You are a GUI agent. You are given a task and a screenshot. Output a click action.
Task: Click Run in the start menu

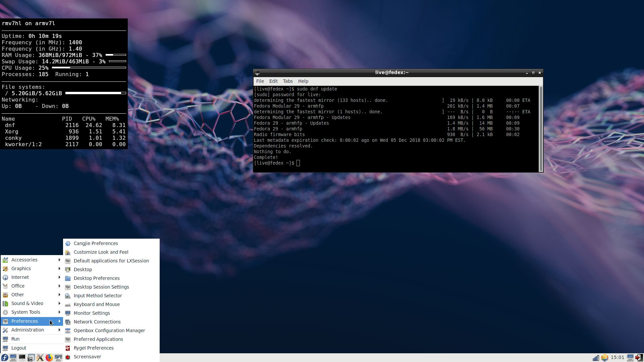15,339
